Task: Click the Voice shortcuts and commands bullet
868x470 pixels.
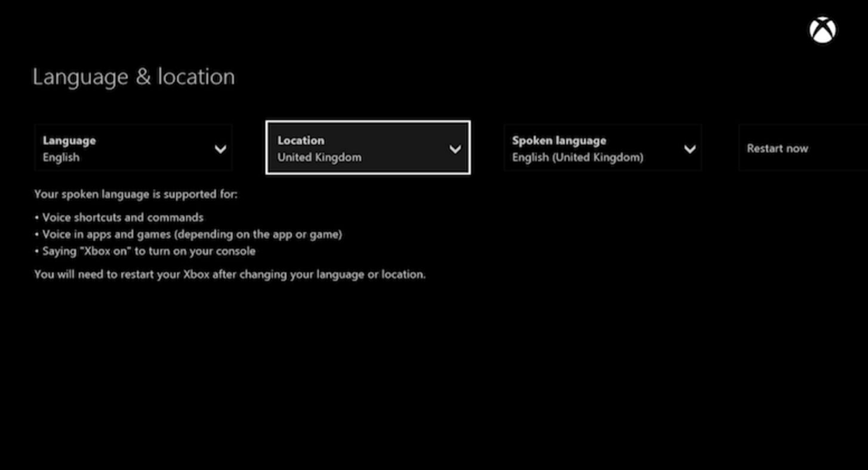Action: [x=122, y=217]
